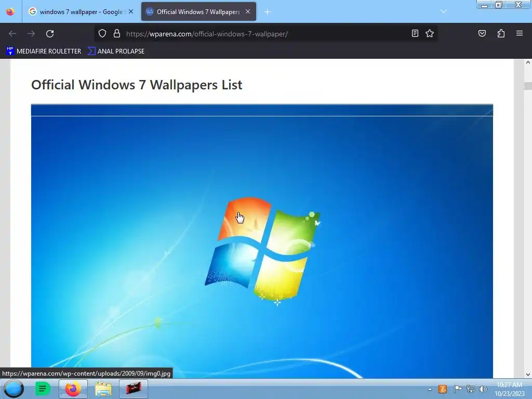Reload the current page

pos(50,34)
